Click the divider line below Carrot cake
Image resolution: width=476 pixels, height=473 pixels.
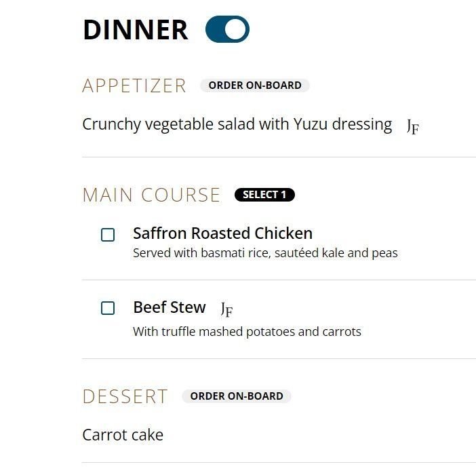click(x=279, y=463)
